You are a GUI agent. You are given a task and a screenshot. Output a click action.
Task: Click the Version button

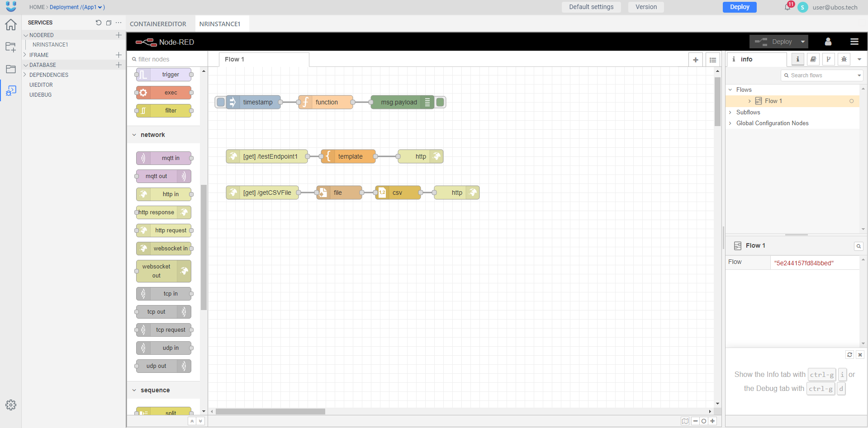646,7
